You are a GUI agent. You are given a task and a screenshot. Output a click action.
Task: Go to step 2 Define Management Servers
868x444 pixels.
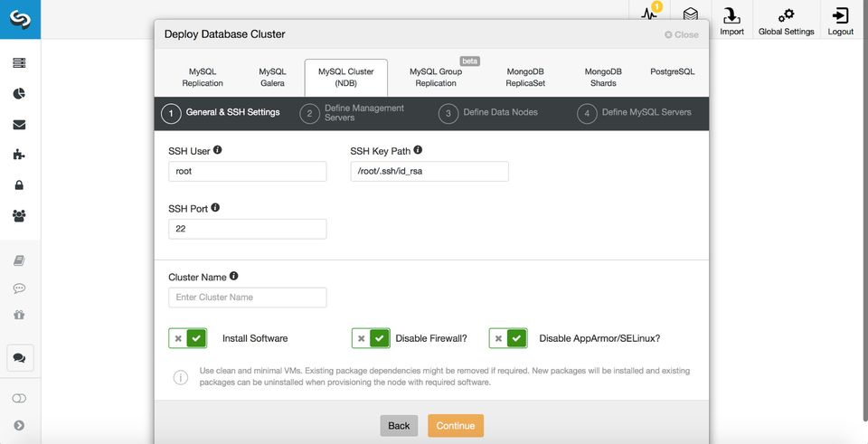pyautogui.click(x=352, y=113)
